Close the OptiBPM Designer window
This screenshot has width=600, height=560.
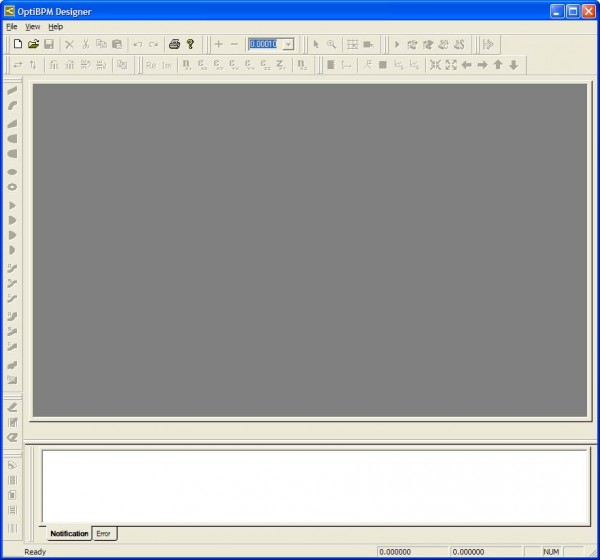point(589,11)
